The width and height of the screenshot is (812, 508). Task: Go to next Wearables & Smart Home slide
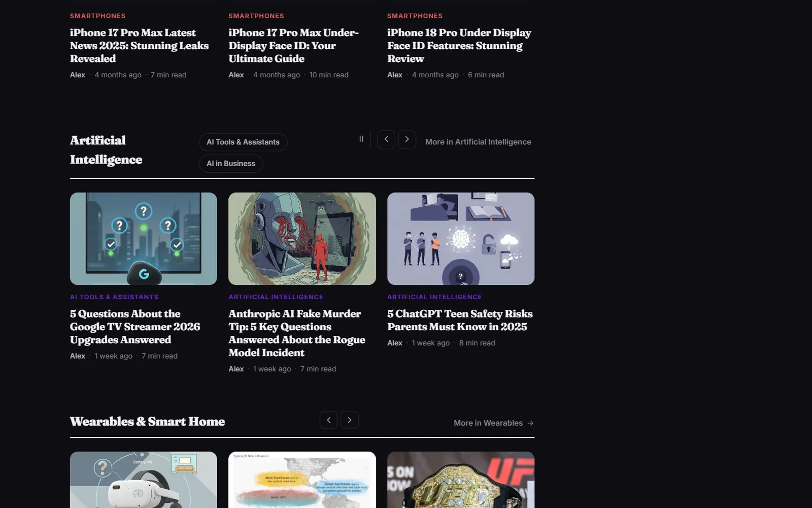[350, 420]
